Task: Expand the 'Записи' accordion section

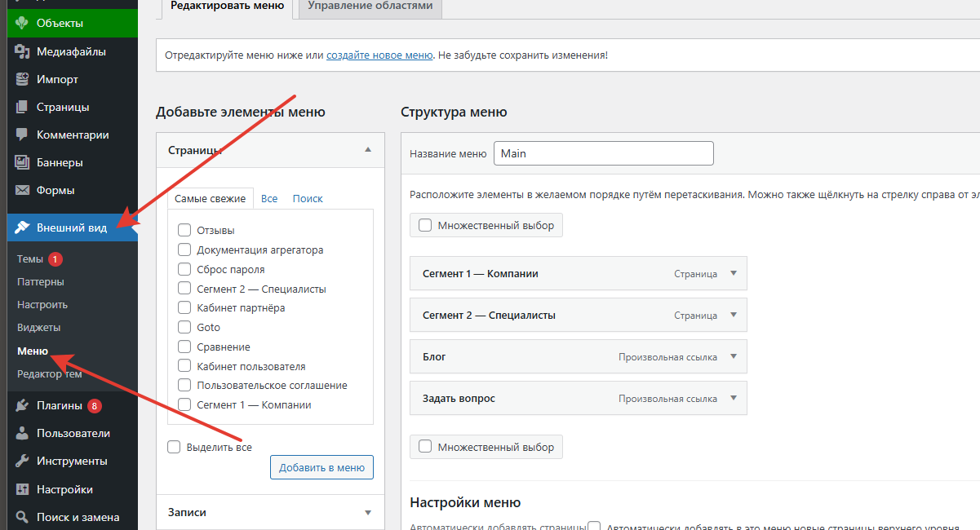Action: [x=368, y=513]
